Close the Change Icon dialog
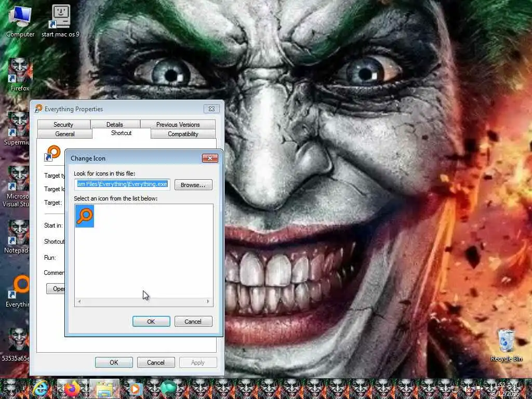The height and width of the screenshot is (399, 532). 210,158
